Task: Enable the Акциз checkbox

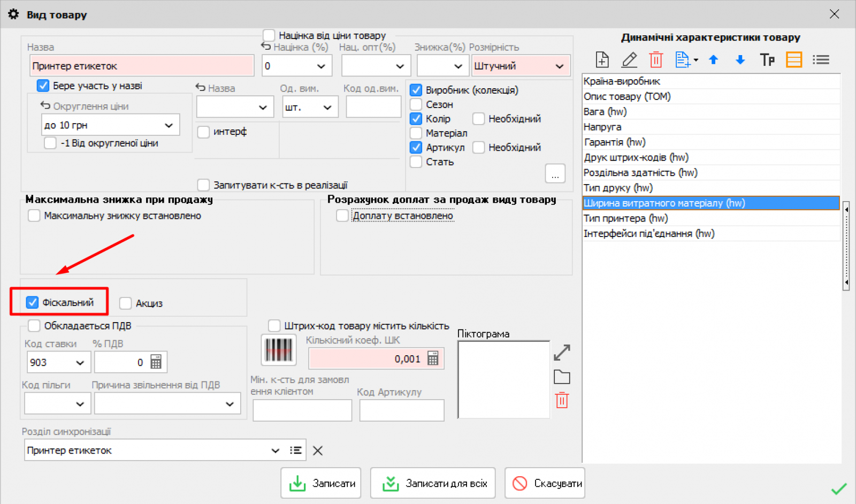Action: [x=126, y=303]
